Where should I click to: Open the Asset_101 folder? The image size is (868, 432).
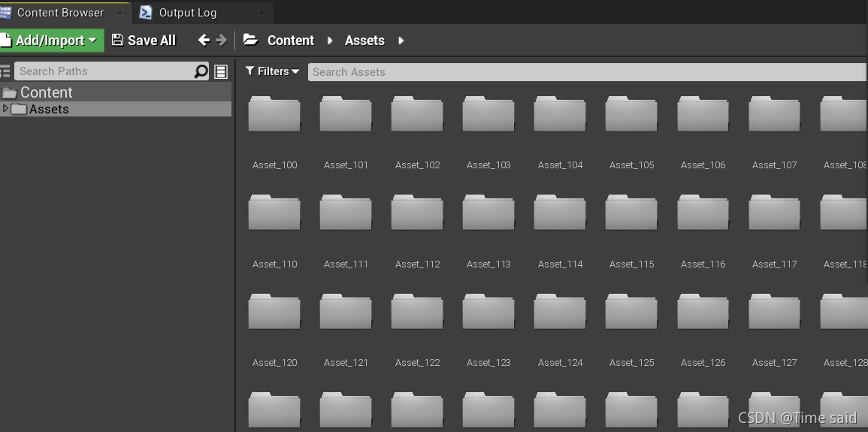tap(346, 114)
